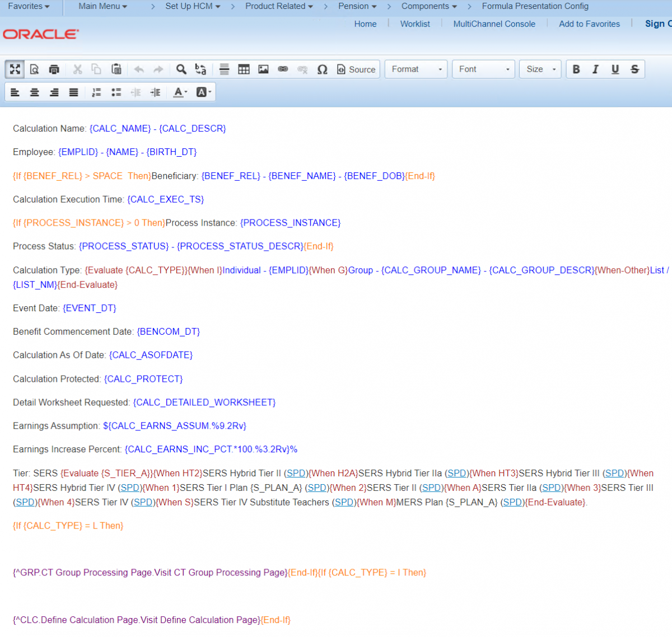Toggle Bold formatting
This screenshot has width=672, height=637.
pyautogui.click(x=576, y=69)
